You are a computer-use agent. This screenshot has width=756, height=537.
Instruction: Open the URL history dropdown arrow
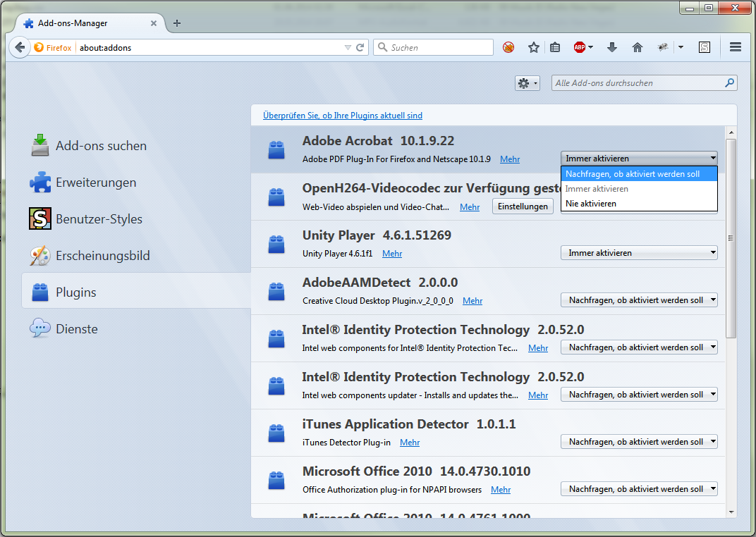pyautogui.click(x=348, y=47)
